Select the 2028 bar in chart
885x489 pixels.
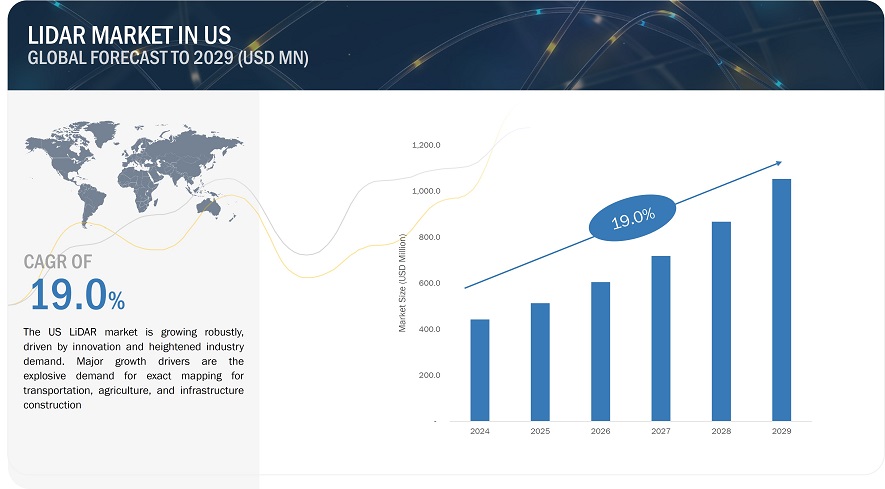click(720, 321)
